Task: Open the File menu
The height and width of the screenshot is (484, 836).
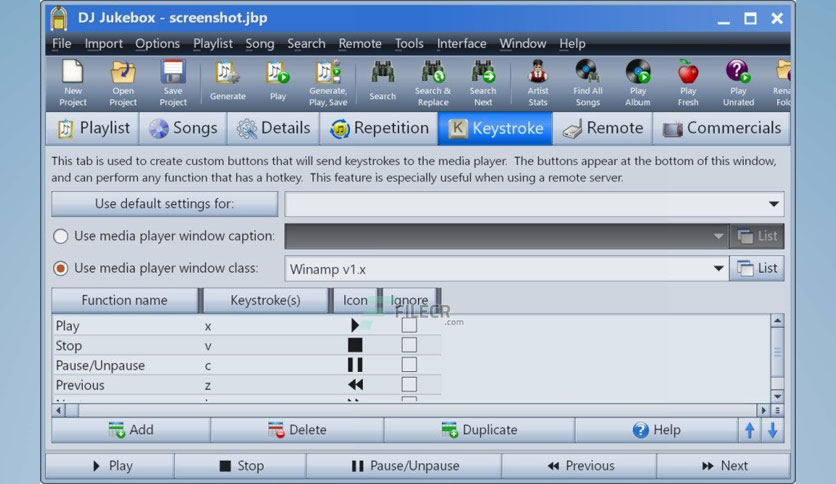Action: [x=61, y=44]
